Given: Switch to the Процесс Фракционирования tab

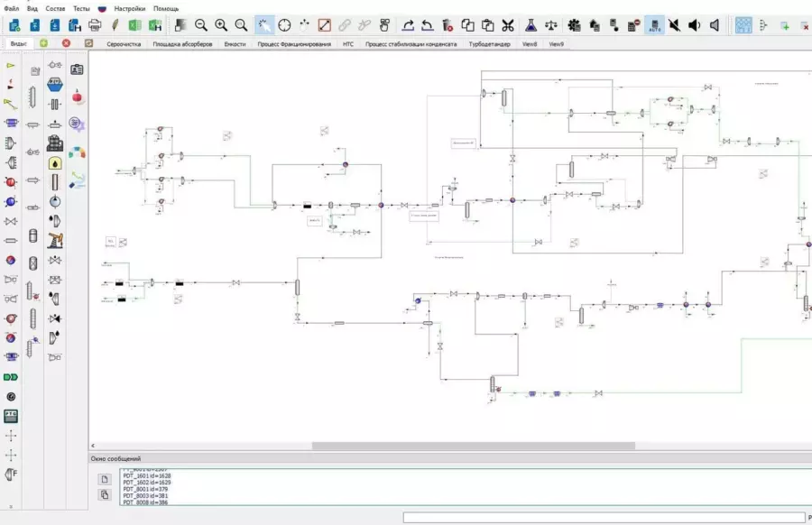Looking at the screenshot, I should pos(294,44).
